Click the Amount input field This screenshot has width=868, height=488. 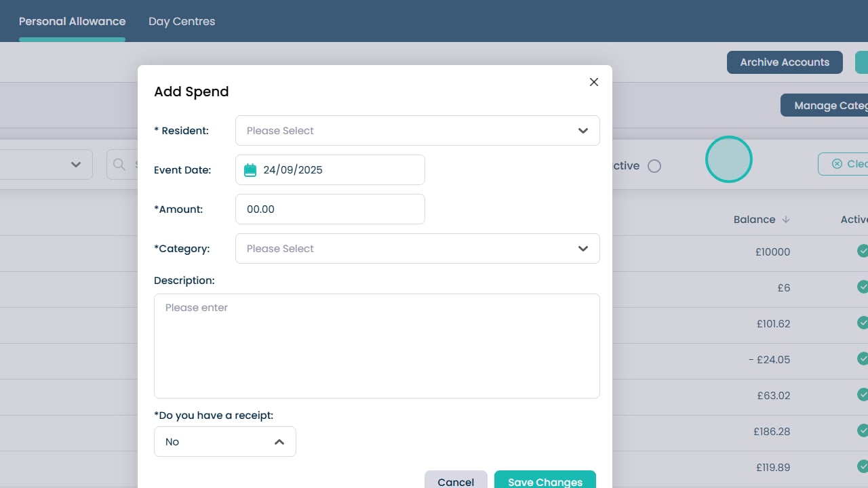pyautogui.click(x=330, y=209)
